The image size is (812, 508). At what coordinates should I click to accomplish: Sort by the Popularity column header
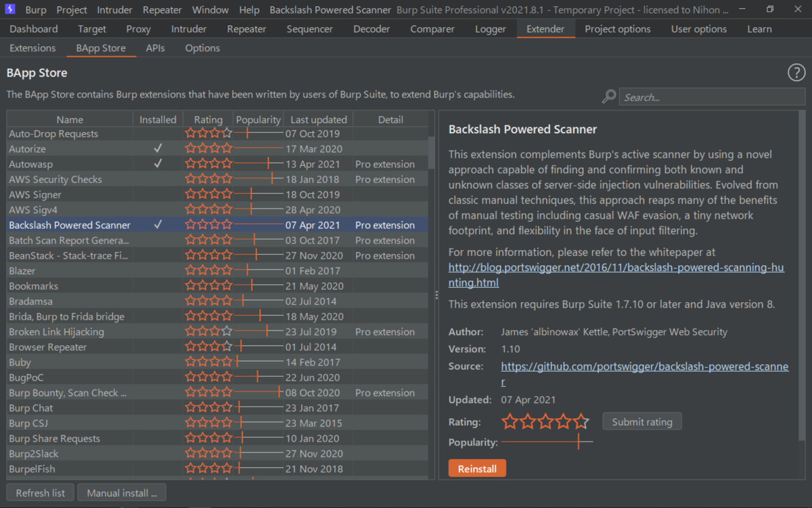click(x=258, y=119)
